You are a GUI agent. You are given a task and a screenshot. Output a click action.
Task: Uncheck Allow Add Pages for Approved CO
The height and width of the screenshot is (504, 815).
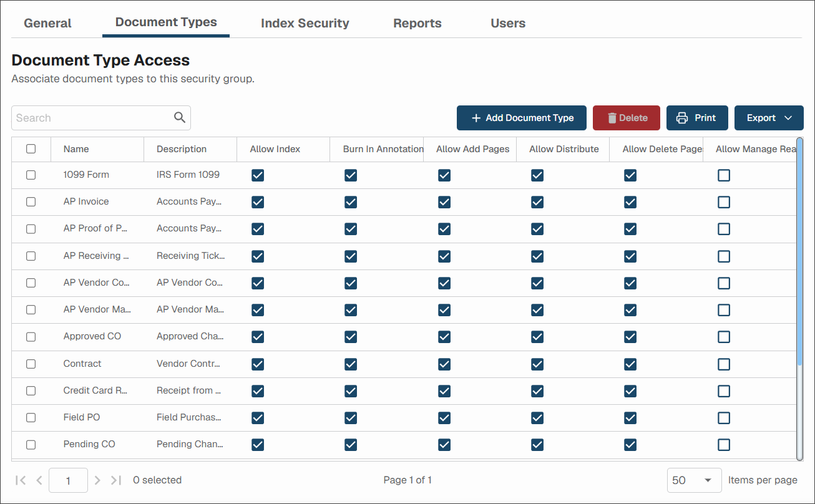tap(444, 337)
